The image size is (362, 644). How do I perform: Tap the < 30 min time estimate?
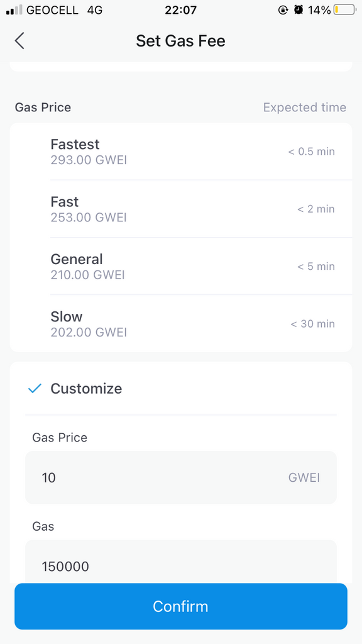point(313,324)
